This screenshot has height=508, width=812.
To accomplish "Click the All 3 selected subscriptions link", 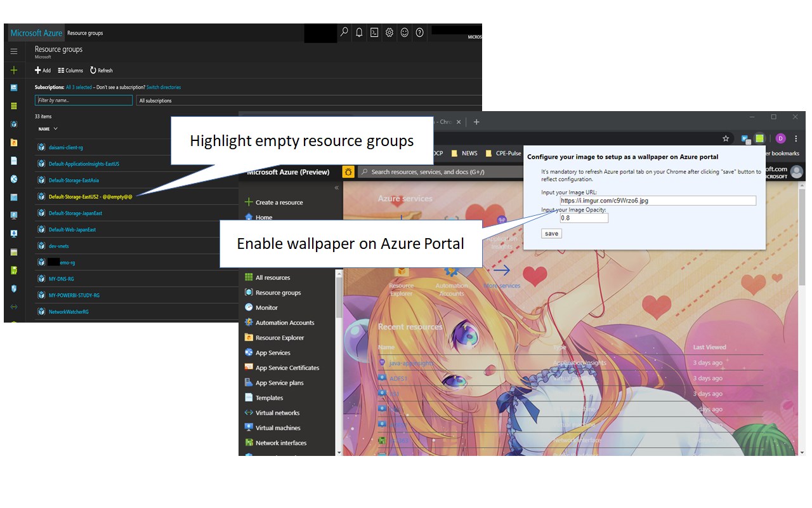I will pos(79,88).
